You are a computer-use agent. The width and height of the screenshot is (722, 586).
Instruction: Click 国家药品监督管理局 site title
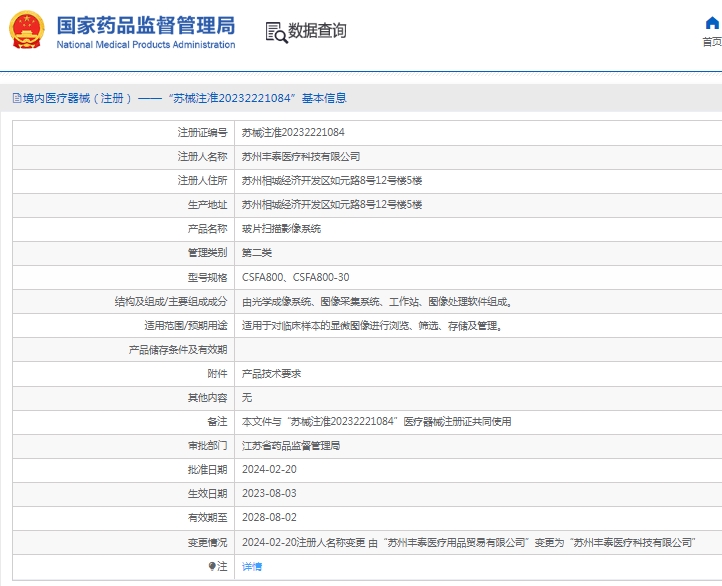point(146,25)
